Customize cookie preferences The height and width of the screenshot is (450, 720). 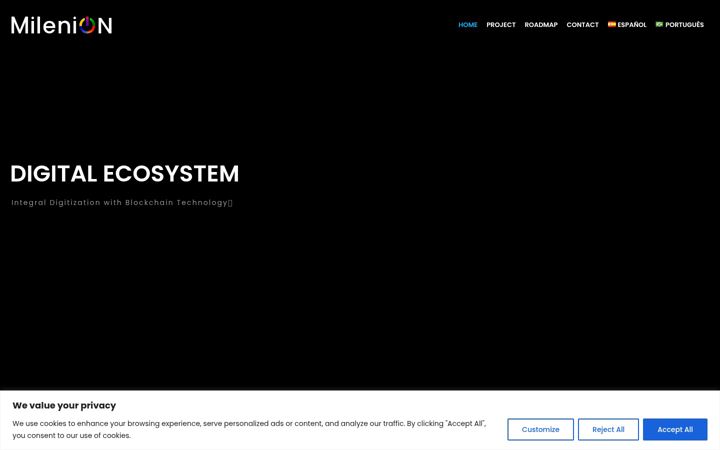pos(540,429)
